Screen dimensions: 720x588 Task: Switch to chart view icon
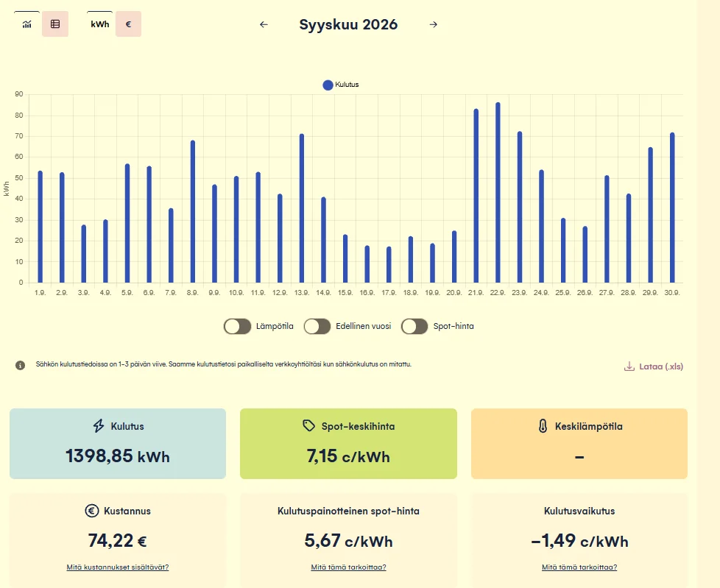(x=27, y=24)
